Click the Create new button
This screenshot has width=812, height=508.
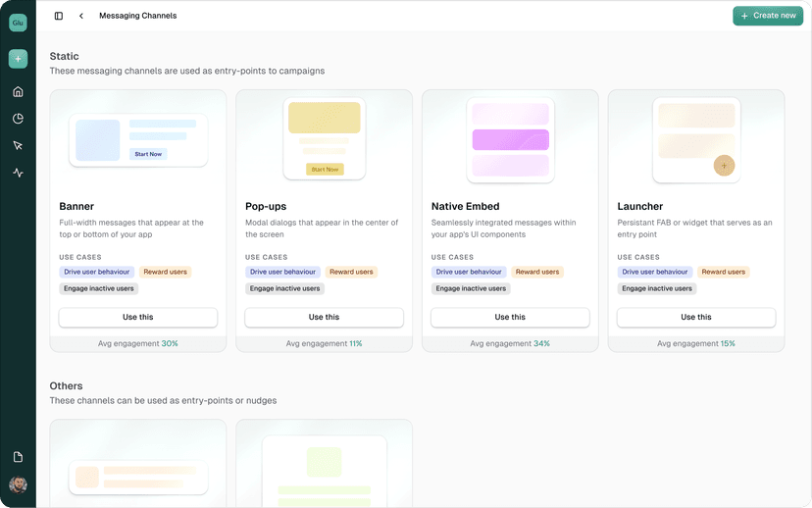768,16
